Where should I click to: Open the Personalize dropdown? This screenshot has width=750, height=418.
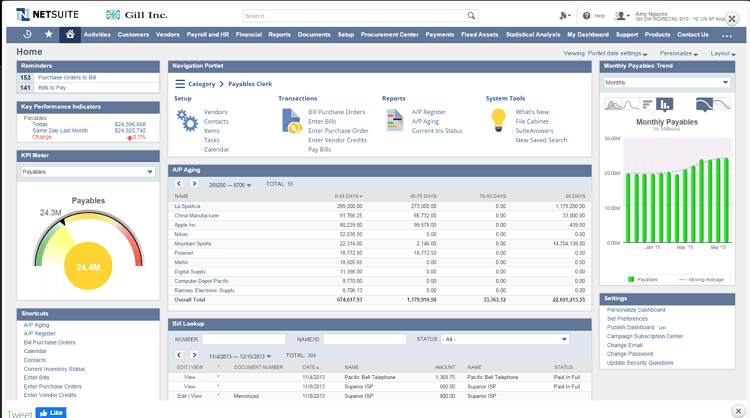(679, 54)
